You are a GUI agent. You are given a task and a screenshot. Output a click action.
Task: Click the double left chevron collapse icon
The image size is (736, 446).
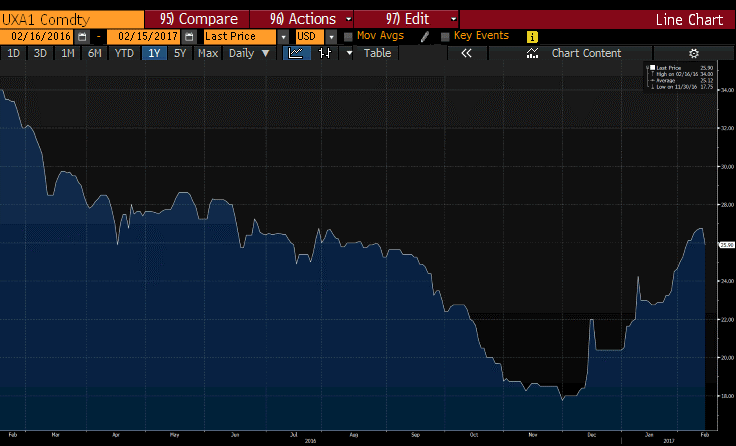[x=466, y=53]
